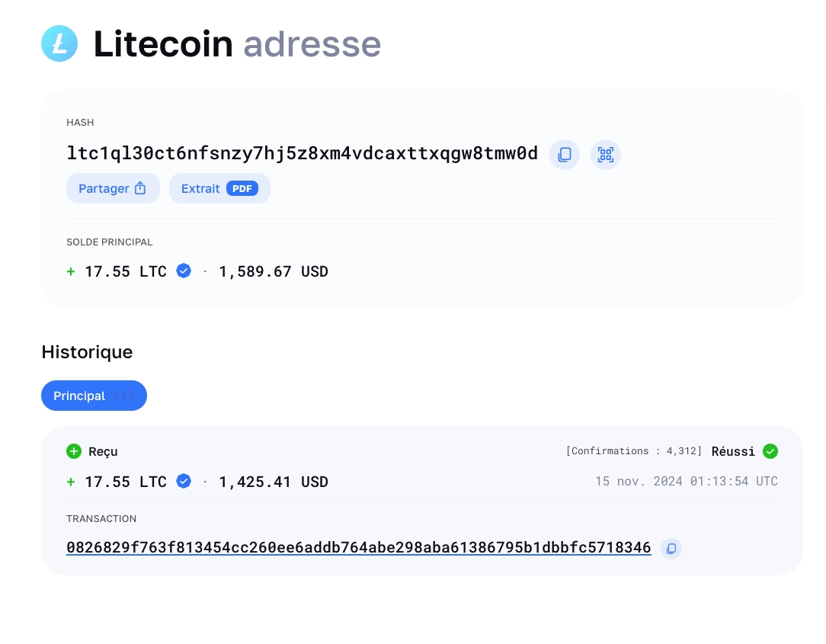Click the PDF badge on Extrait button

(x=242, y=188)
